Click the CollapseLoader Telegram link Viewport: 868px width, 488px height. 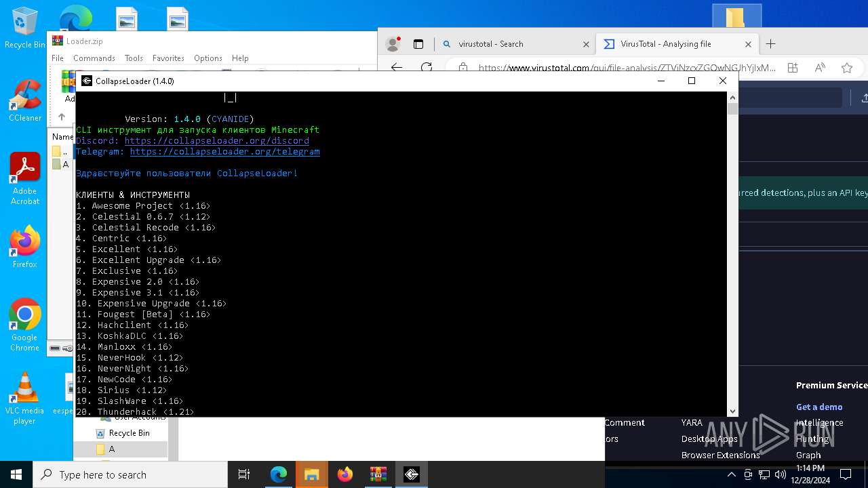[x=225, y=152]
